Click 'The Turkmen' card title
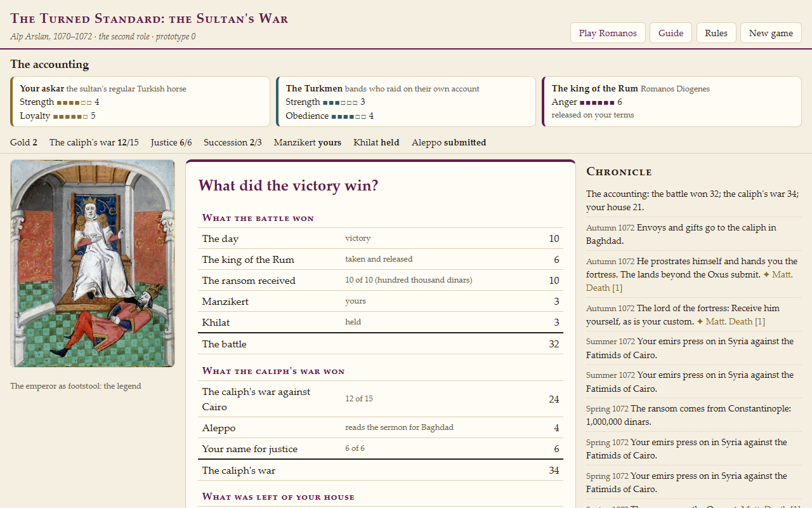The width and height of the screenshot is (812, 508). coord(314,89)
